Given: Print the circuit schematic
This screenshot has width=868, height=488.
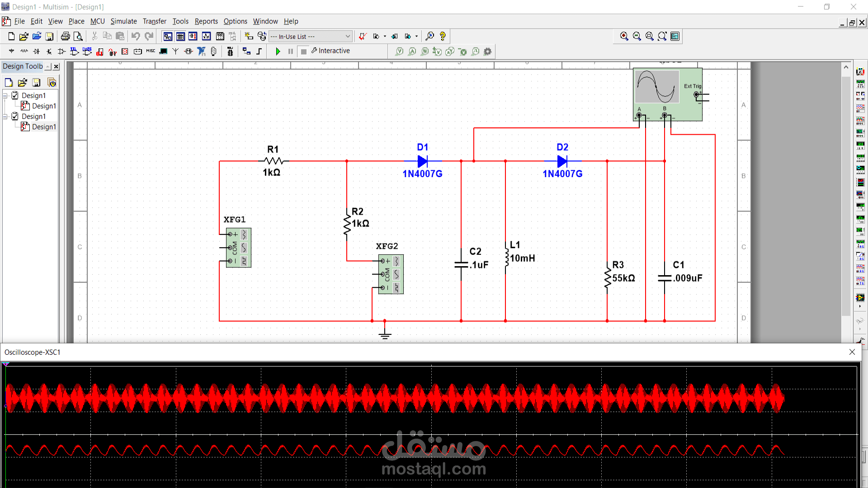Looking at the screenshot, I should coord(66,36).
